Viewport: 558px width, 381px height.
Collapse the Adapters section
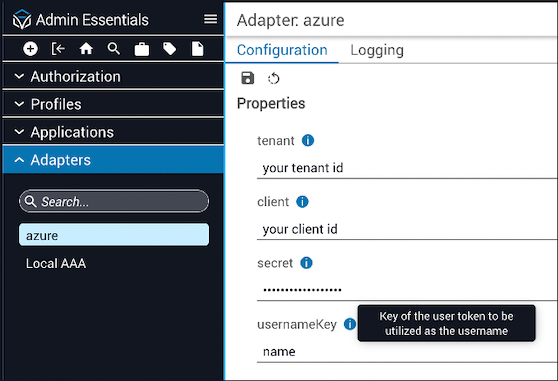tap(113, 160)
